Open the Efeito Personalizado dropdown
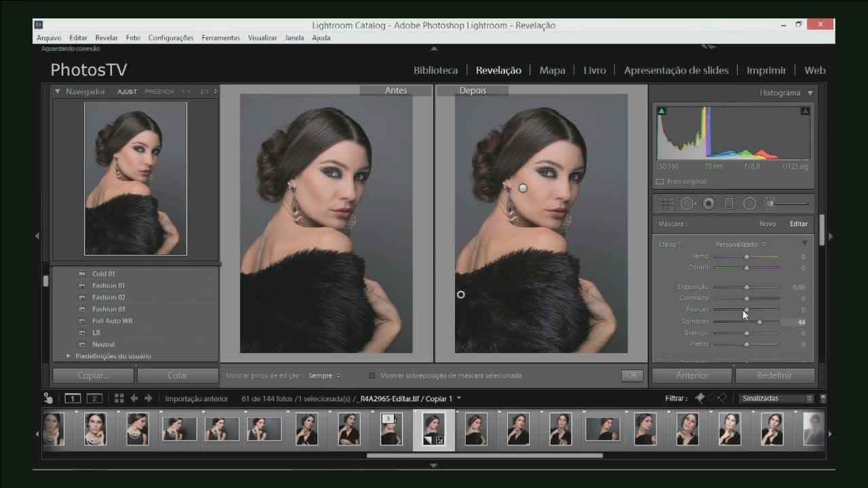 click(741, 244)
